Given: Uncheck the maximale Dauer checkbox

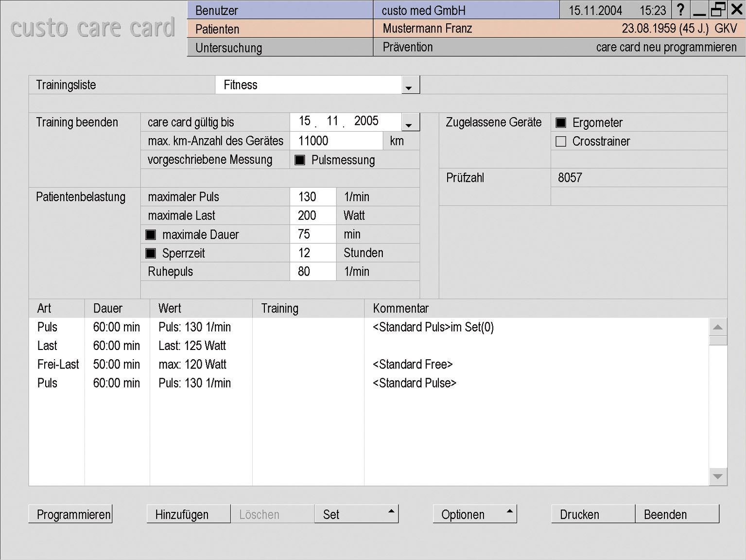Looking at the screenshot, I should click(151, 235).
